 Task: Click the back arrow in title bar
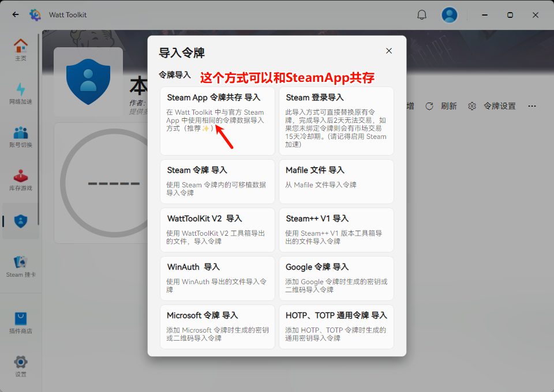point(16,15)
